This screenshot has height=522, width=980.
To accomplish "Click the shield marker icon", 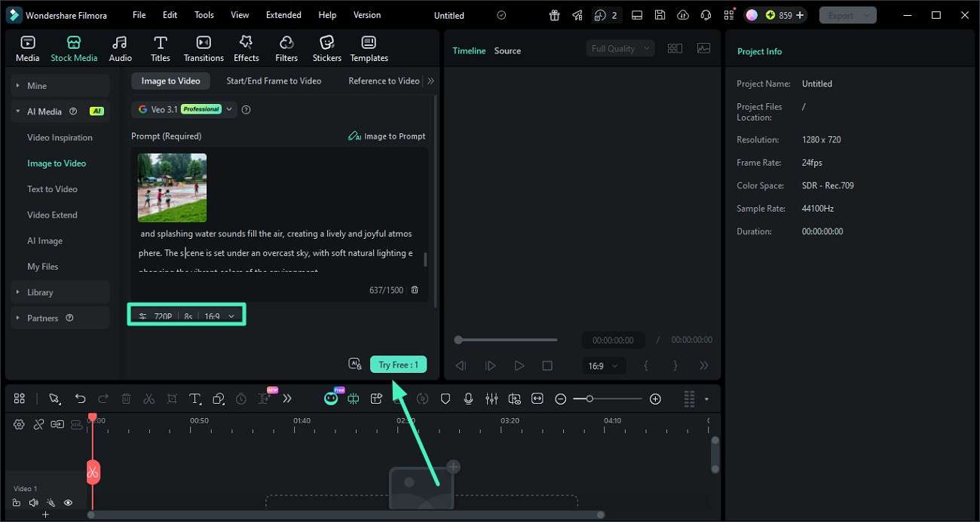I will 446,398.
